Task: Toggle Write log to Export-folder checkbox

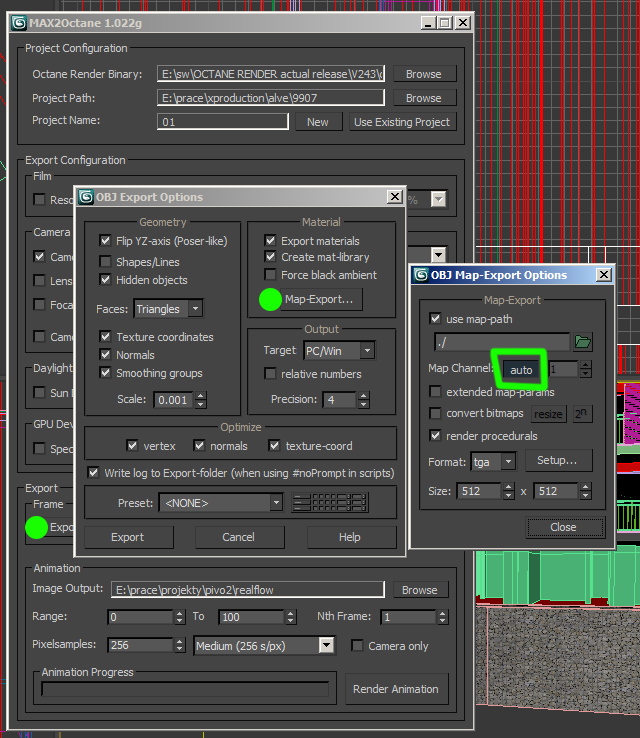Action: [x=94, y=473]
